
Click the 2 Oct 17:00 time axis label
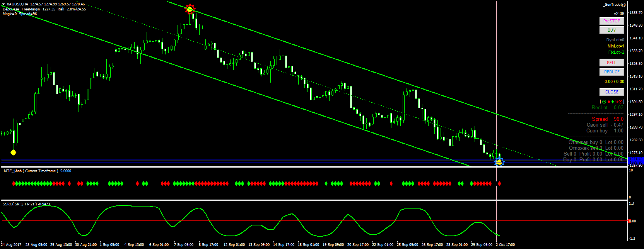point(505,245)
